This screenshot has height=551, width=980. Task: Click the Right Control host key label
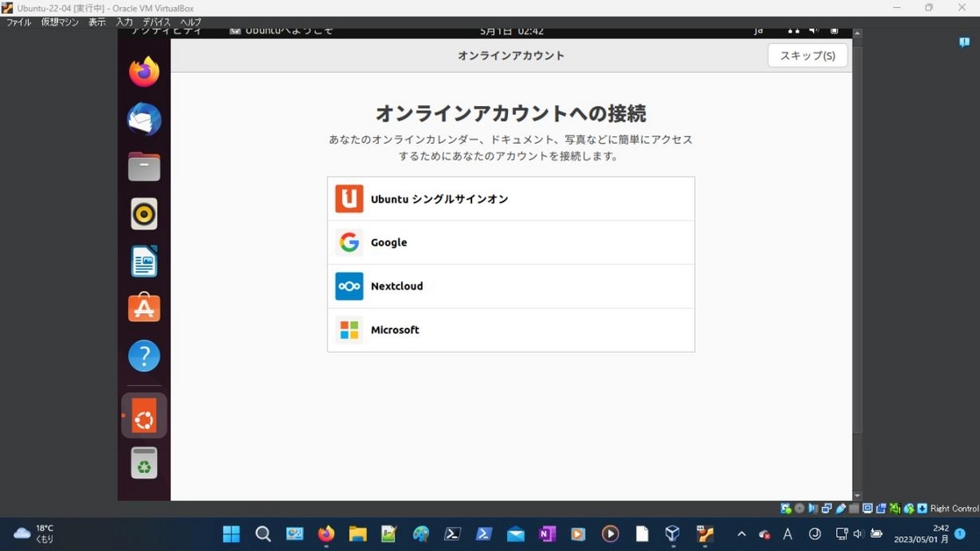pos(954,509)
